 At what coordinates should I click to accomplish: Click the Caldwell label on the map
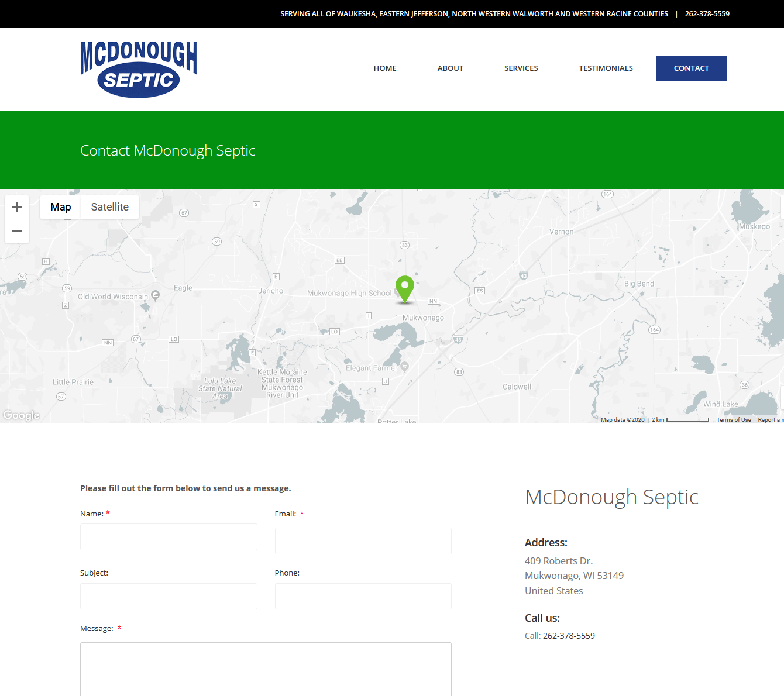517,387
